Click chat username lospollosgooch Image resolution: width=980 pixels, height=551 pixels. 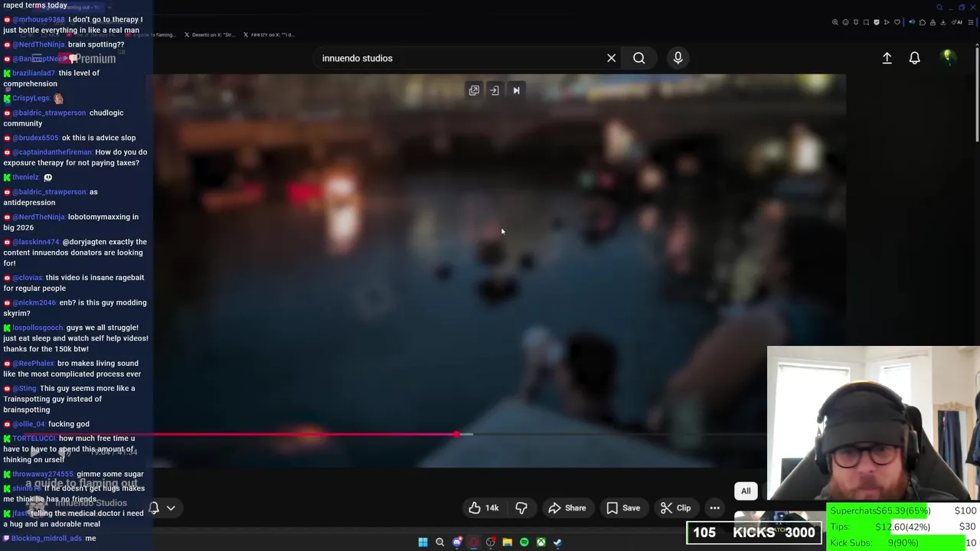(x=38, y=328)
